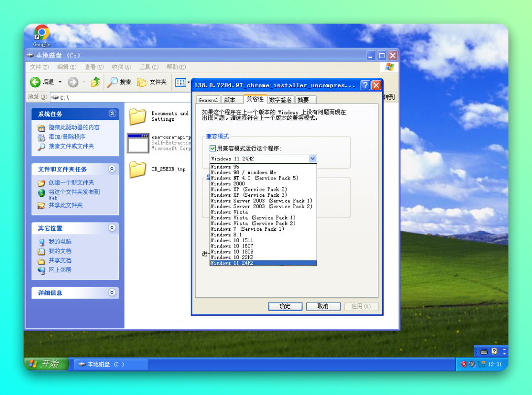The image size is (532, 395).
Task: Select Windows Server 2003 (Service Pack 1)
Action: click(x=263, y=201)
